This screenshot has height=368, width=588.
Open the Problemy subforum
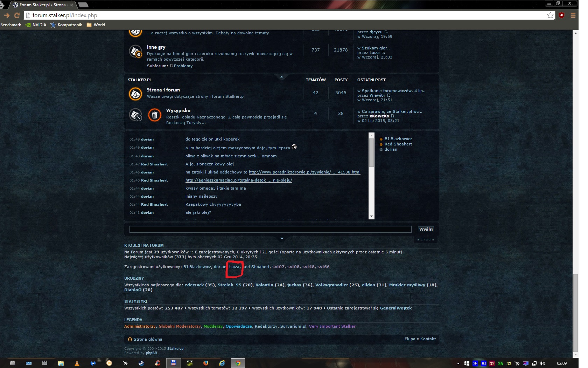coord(183,66)
